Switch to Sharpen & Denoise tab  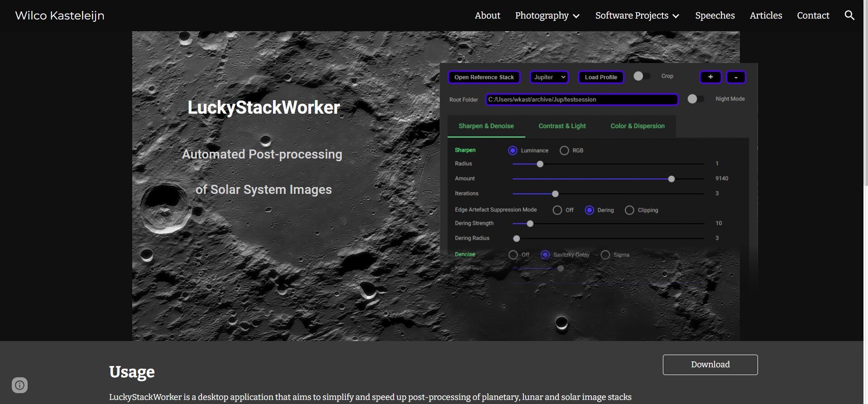[486, 126]
